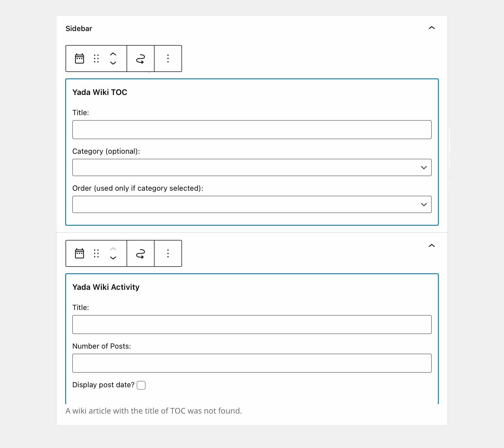Open the options menu on the TOC block

click(x=168, y=59)
